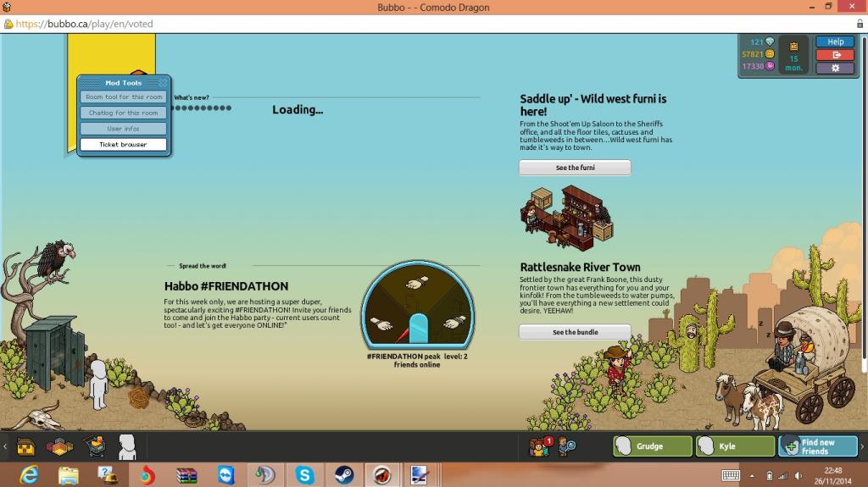Click the User info button
Image resolution: width=868 pixels, height=487 pixels.
tap(124, 129)
